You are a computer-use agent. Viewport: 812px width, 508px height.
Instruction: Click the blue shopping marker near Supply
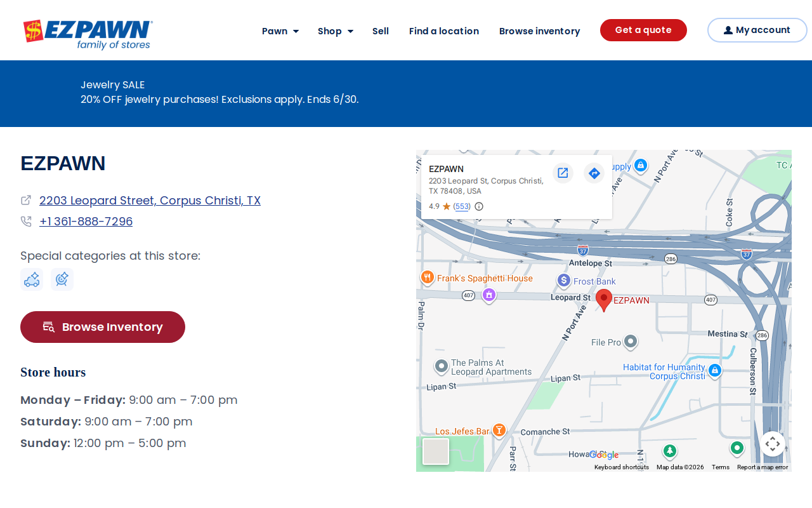tap(641, 165)
